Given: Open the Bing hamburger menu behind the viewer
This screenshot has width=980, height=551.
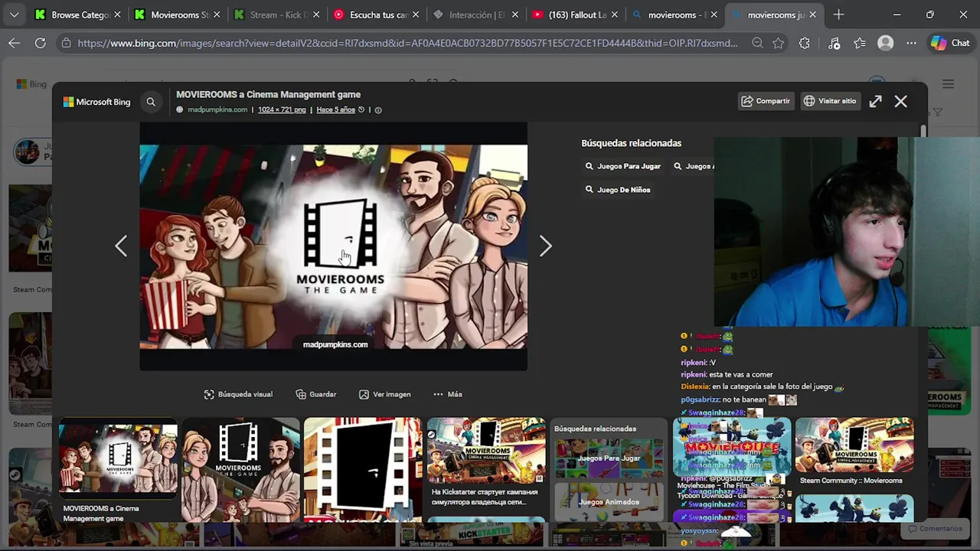Looking at the screenshot, I should [948, 84].
